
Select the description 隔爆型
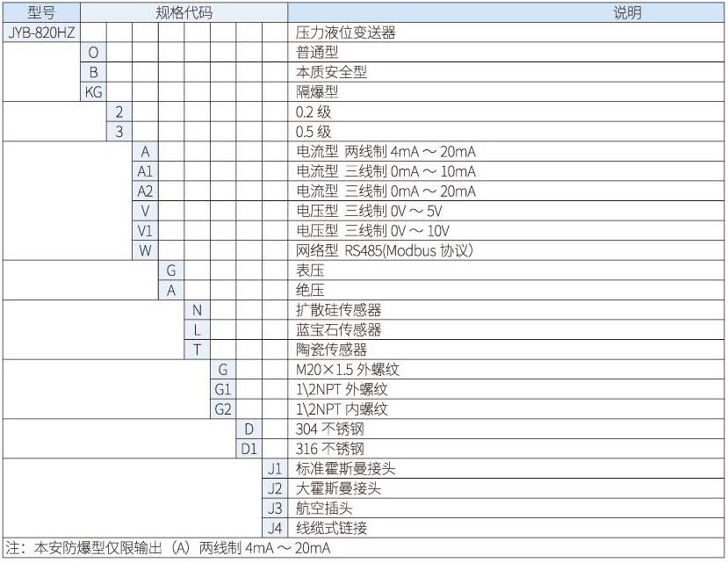tap(317, 92)
